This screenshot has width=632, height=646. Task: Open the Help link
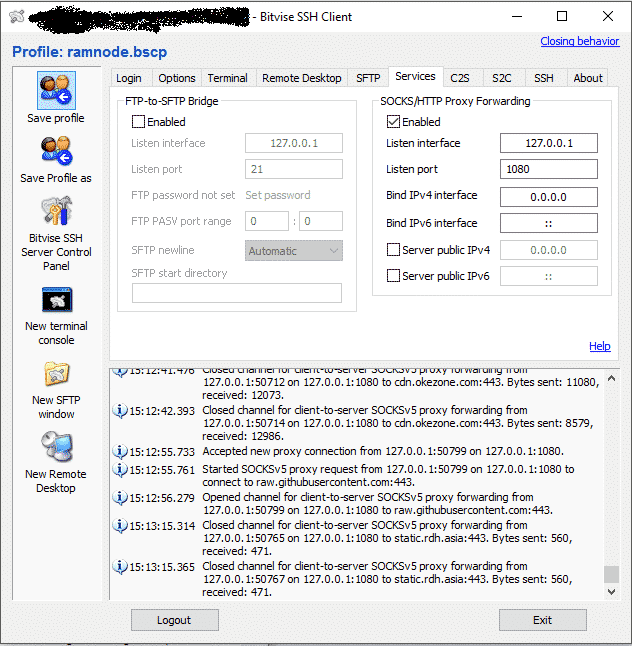pos(599,346)
